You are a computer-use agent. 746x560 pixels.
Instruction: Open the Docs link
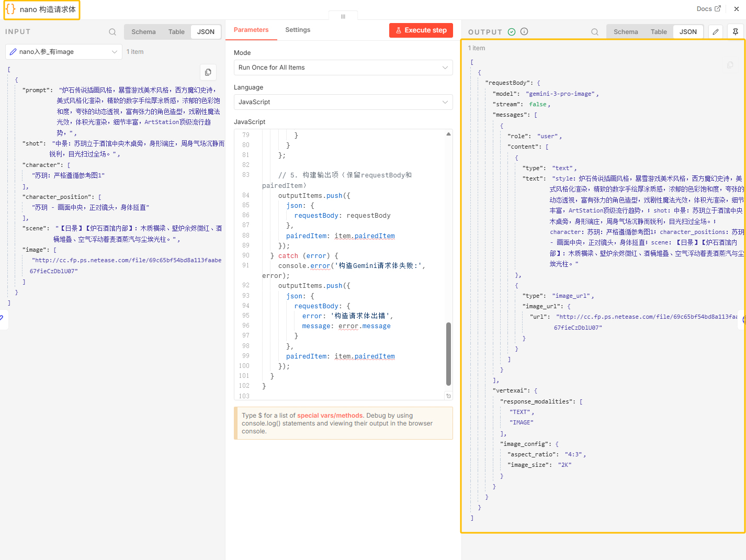pos(708,9)
